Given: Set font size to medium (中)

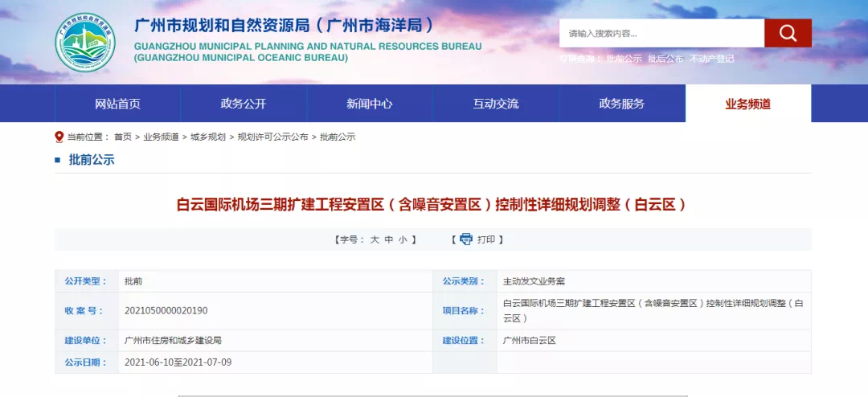Looking at the screenshot, I should (x=389, y=239).
